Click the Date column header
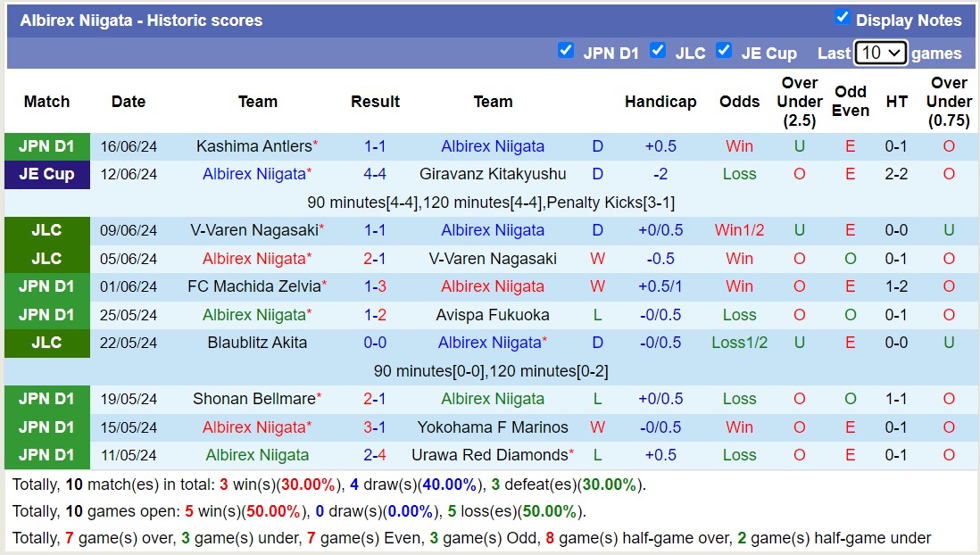This screenshot has height=555, width=980. (129, 102)
